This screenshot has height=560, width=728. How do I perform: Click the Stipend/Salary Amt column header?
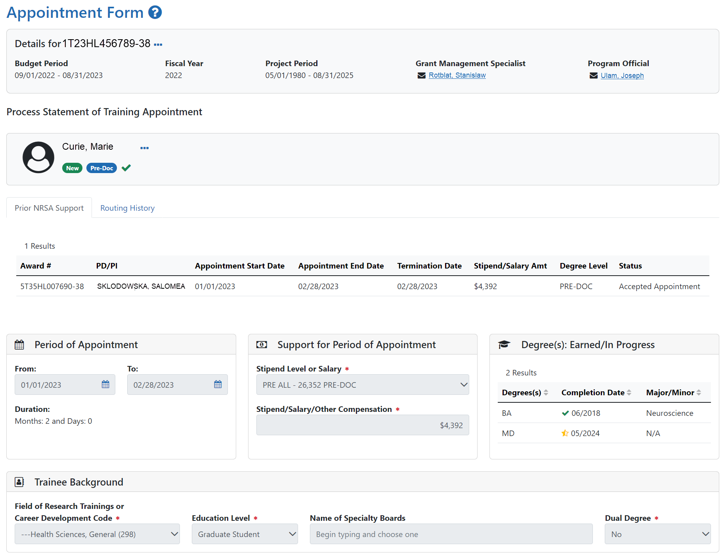[510, 266]
